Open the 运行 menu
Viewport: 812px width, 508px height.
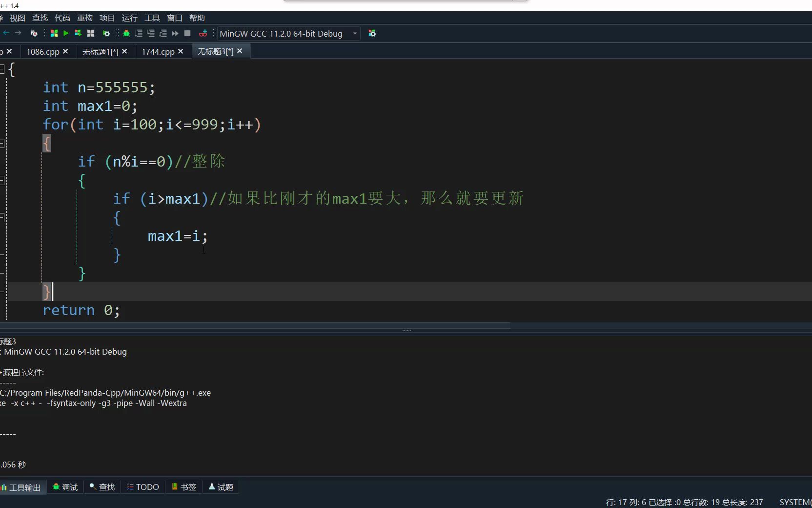(x=130, y=18)
